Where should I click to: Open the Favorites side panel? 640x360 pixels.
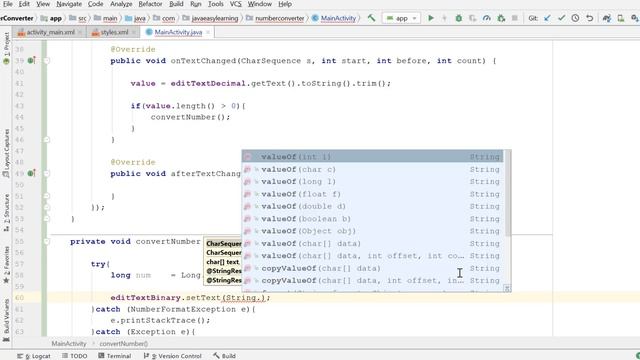pos(6,264)
